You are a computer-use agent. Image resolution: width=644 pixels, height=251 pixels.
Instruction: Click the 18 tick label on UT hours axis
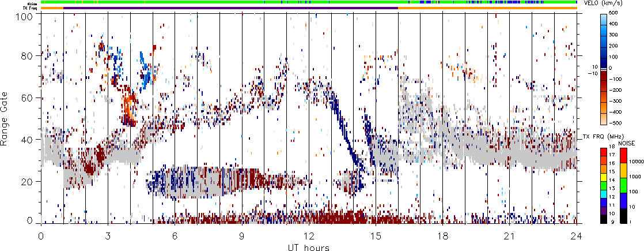pyautogui.click(x=442, y=236)
